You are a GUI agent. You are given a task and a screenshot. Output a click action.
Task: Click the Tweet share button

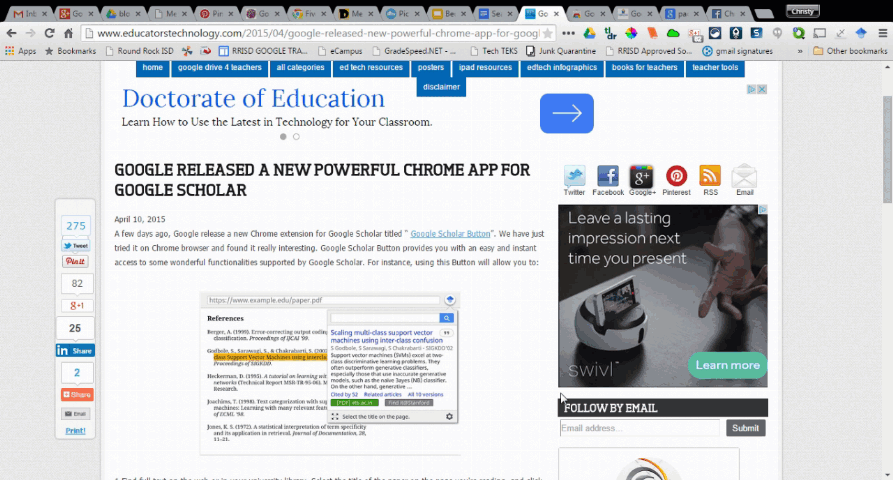[x=76, y=246]
